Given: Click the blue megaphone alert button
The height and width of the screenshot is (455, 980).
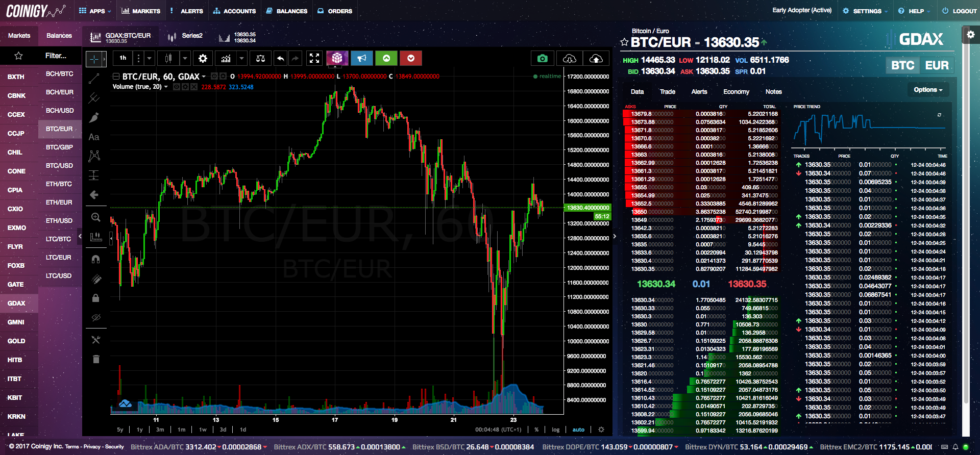Looking at the screenshot, I should pos(361,59).
